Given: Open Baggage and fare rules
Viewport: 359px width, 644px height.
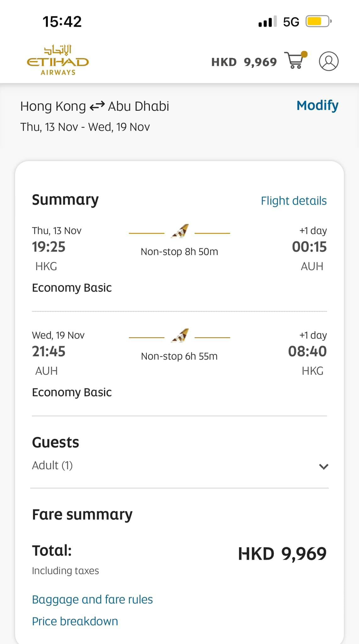Looking at the screenshot, I should (92, 599).
